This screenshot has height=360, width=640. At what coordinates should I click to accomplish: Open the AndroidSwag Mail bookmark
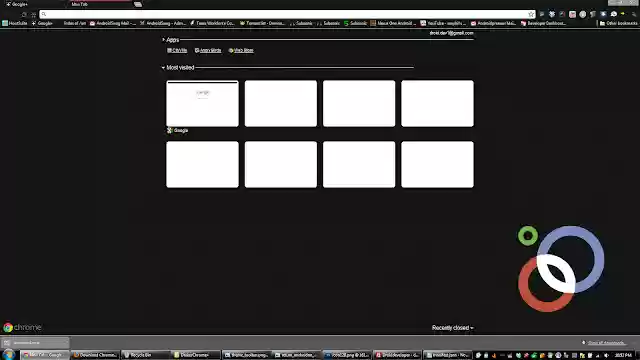113,23
